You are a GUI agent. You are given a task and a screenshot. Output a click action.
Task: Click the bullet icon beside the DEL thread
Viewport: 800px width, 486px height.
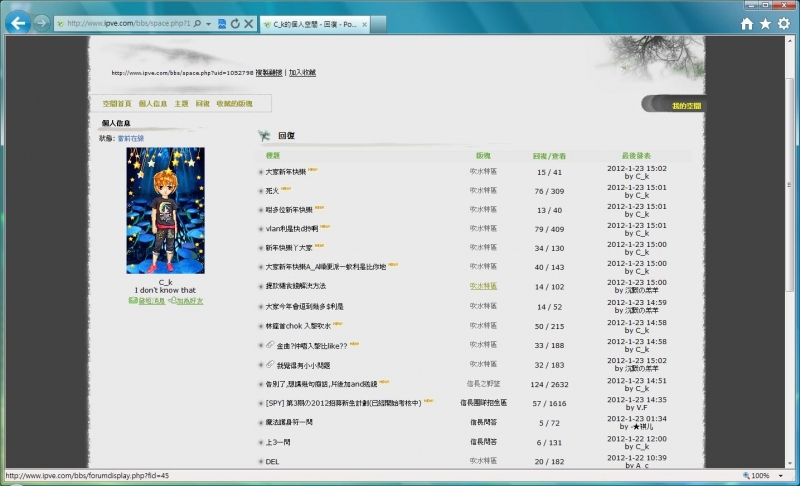(x=261, y=462)
